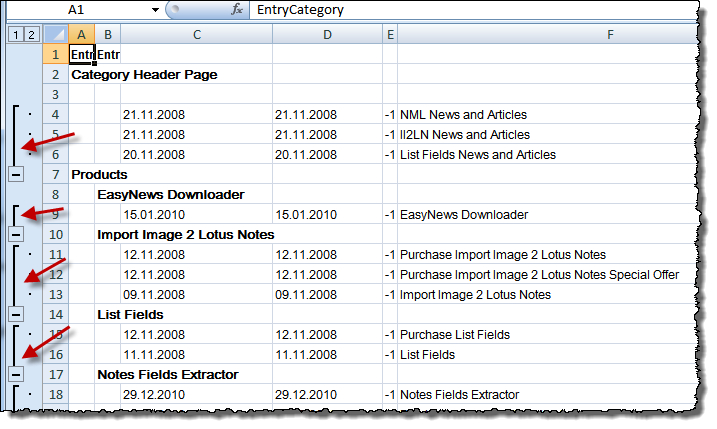Viewport: 717px width, 429px height.
Task: Collapse the group at row 7 Products
Action: [x=16, y=174]
